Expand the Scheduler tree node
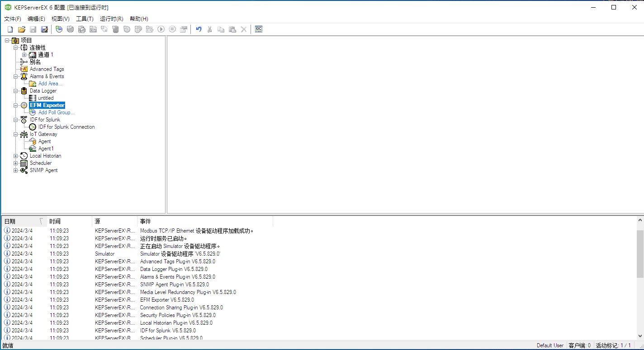644x350 pixels. [16, 163]
